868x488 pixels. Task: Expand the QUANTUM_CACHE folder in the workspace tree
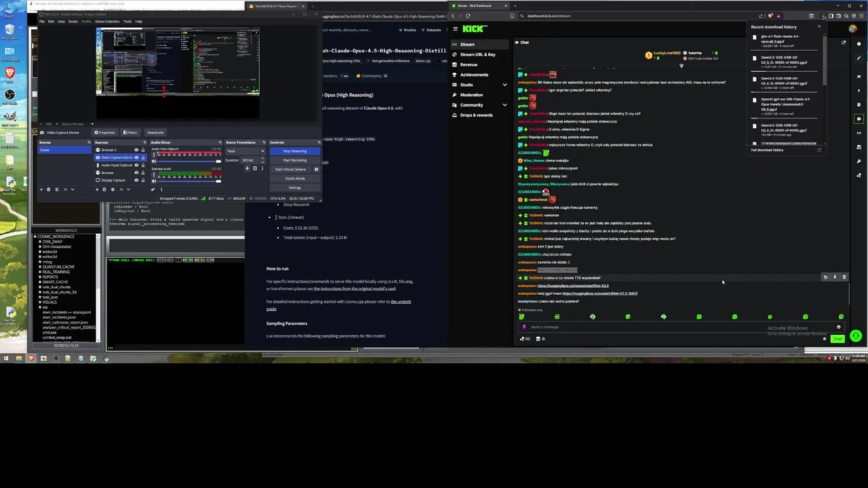pyautogui.click(x=39, y=267)
